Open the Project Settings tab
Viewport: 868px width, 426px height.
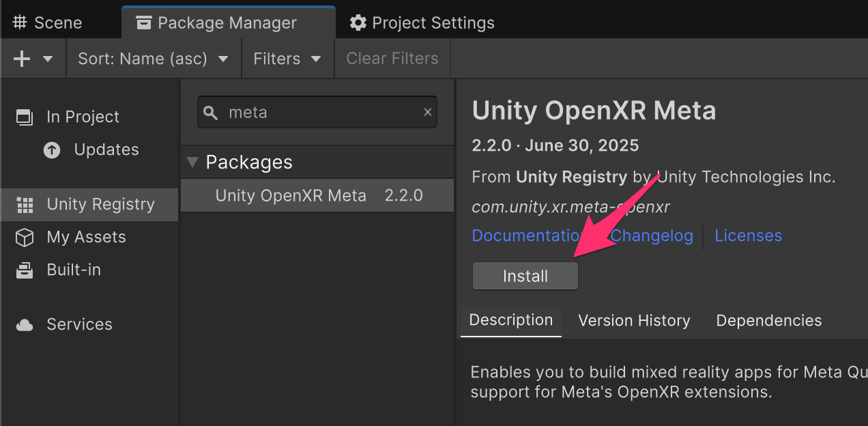coord(422,23)
